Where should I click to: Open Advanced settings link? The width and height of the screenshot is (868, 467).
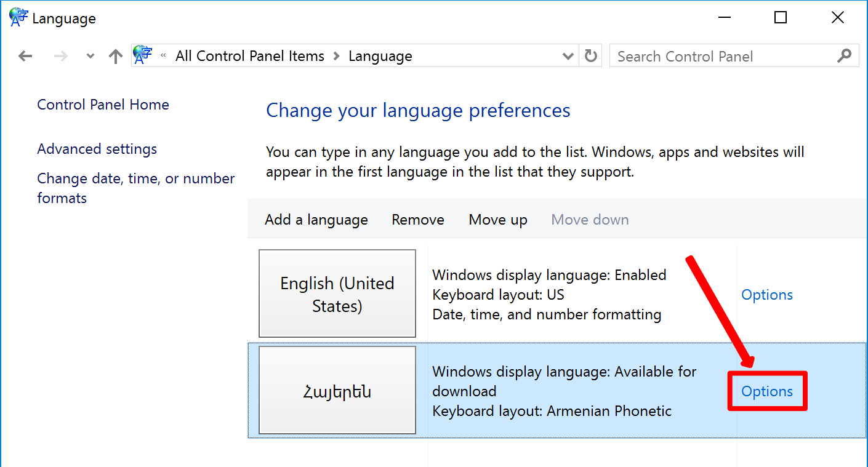pos(97,149)
